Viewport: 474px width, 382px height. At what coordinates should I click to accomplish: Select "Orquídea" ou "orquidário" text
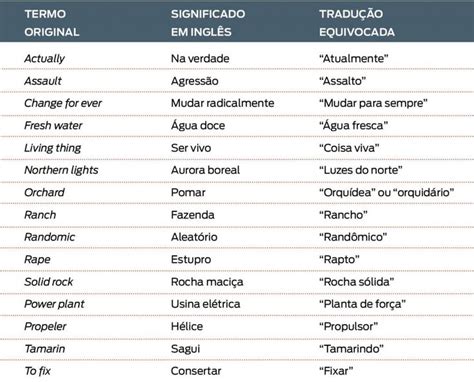pos(386,193)
